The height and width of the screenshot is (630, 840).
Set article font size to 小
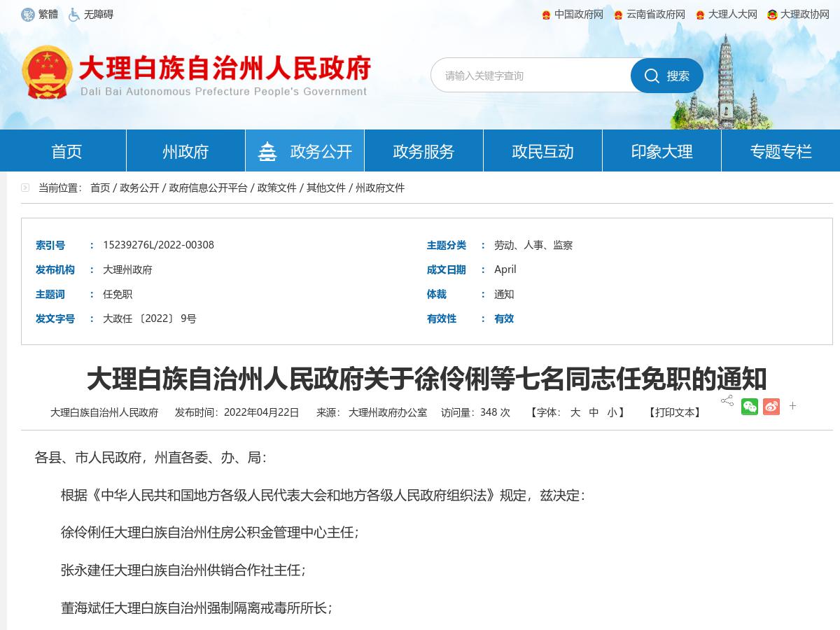[x=614, y=413]
